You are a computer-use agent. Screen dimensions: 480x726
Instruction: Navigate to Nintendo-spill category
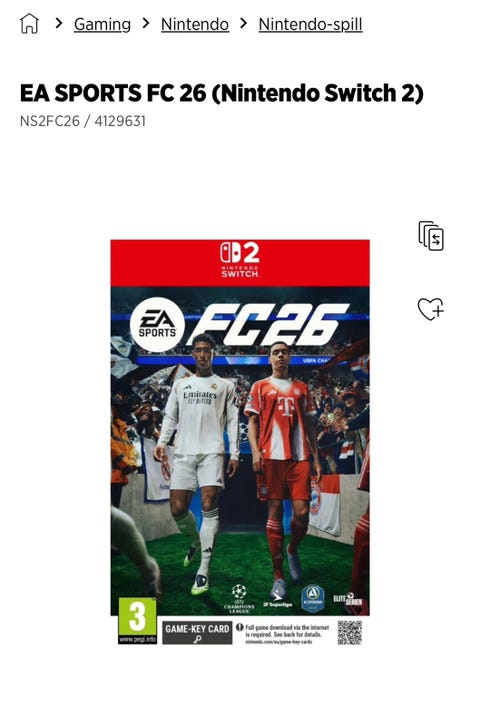pos(311,24)
